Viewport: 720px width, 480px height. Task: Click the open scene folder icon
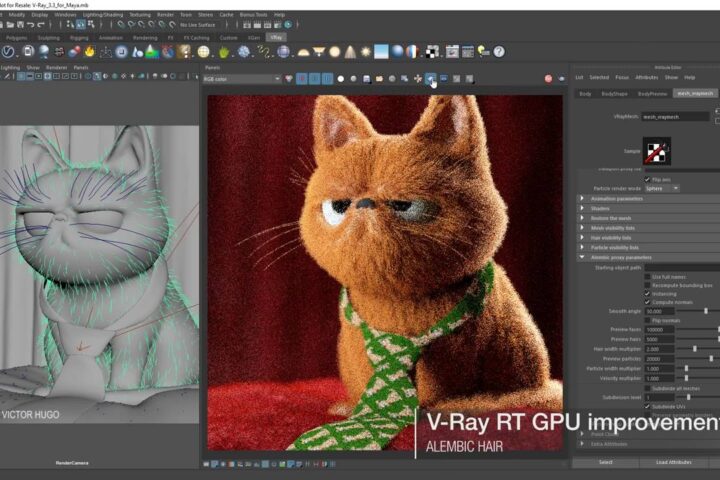10,25
